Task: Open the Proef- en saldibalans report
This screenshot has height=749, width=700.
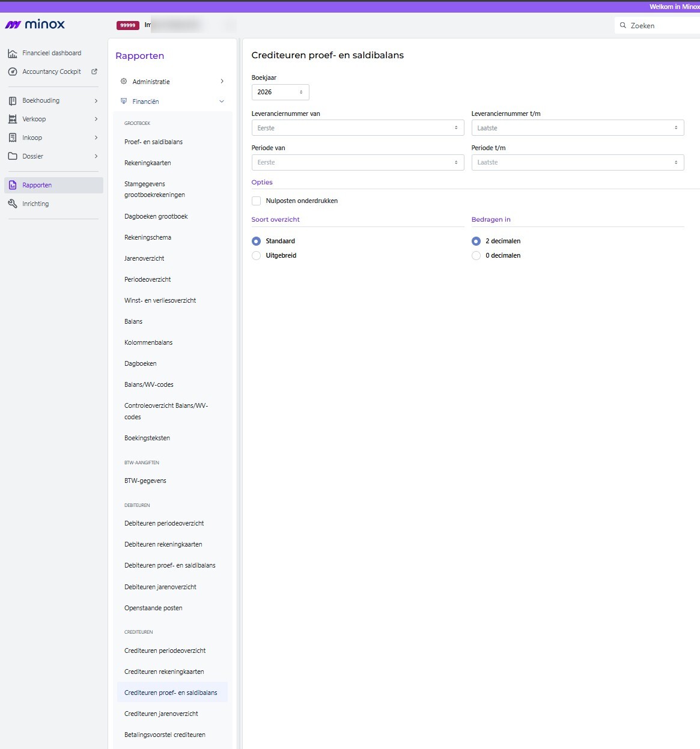Action: click(153, 142)
